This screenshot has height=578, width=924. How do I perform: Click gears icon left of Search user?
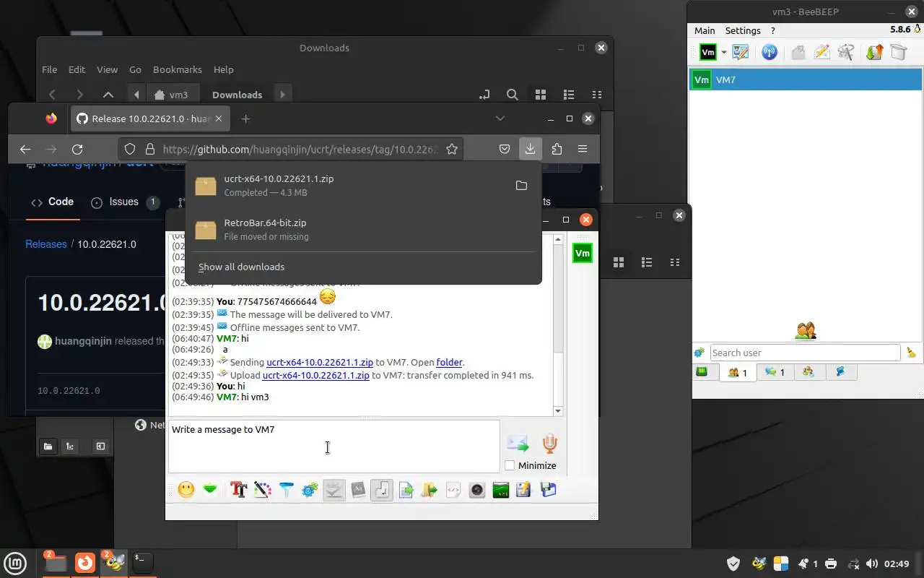coord(699,353)
